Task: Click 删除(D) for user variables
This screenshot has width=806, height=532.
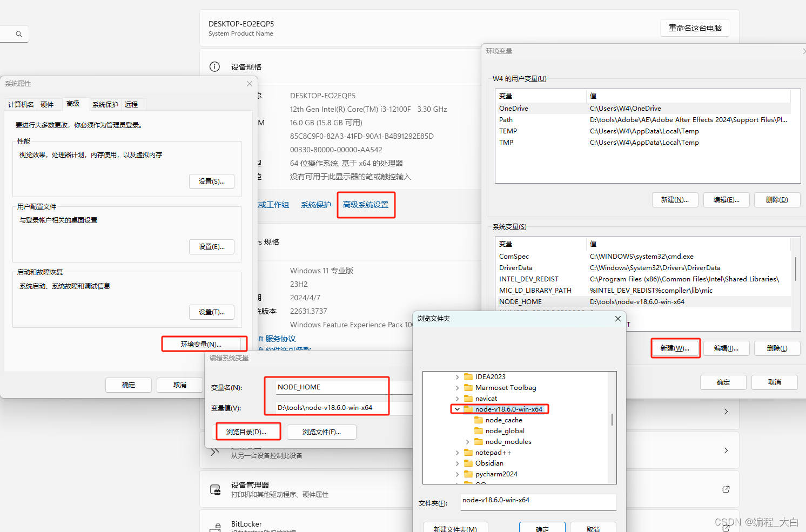Action: [x=777, y=200]
